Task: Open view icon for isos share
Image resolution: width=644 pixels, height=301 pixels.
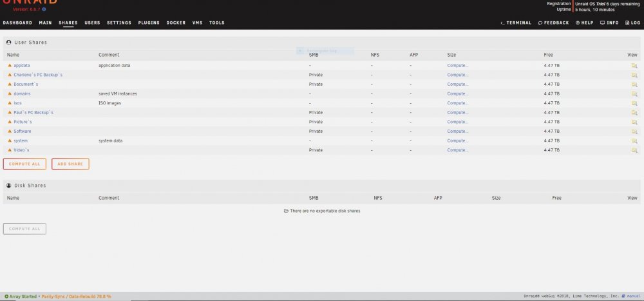Action: point(634,103)
